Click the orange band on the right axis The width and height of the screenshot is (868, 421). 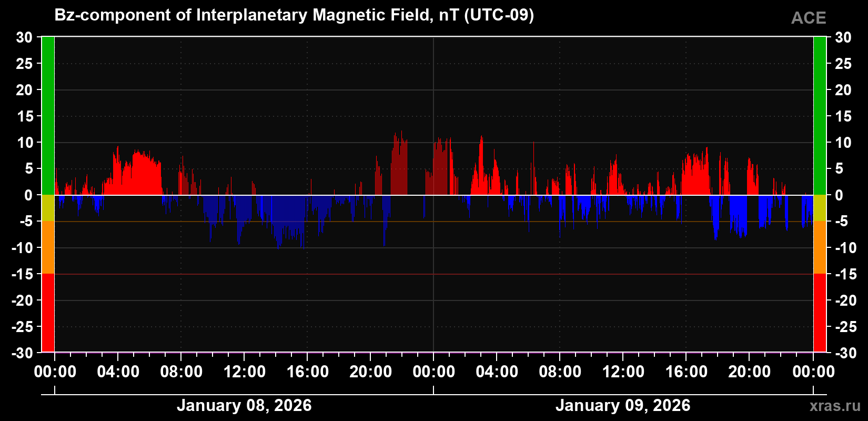[x=820, y=247]
